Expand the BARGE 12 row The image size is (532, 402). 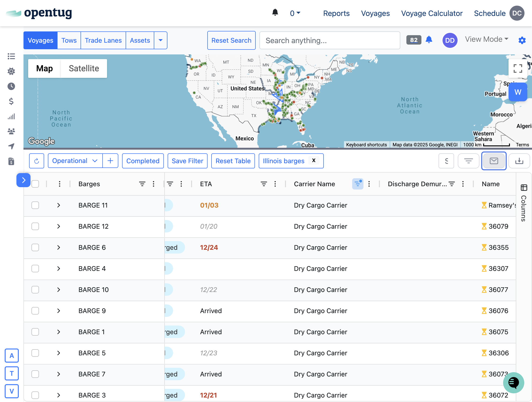pos(58,226)
